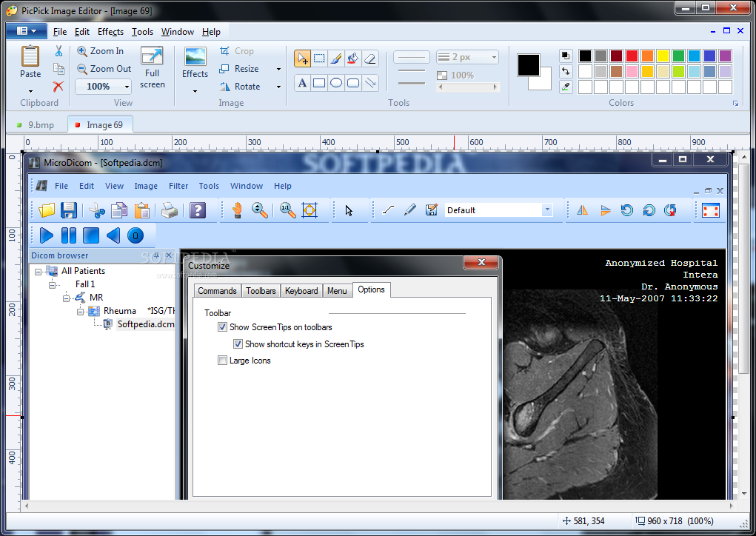Click Zoom In in the View group
Image resolution: width=756 pixels, height=536 pixels.
[101, 51]
